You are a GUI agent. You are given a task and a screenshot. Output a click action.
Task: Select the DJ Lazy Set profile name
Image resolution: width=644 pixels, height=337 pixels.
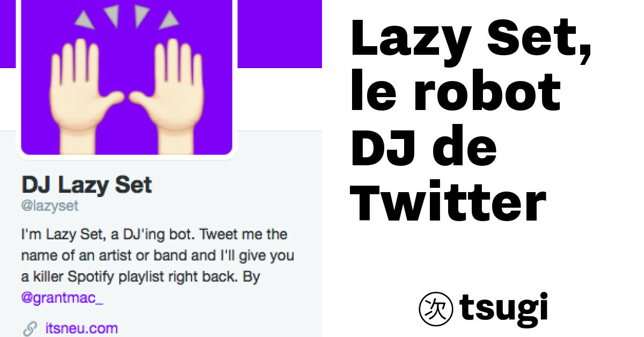pyautogui.click(x=86, y=185)
